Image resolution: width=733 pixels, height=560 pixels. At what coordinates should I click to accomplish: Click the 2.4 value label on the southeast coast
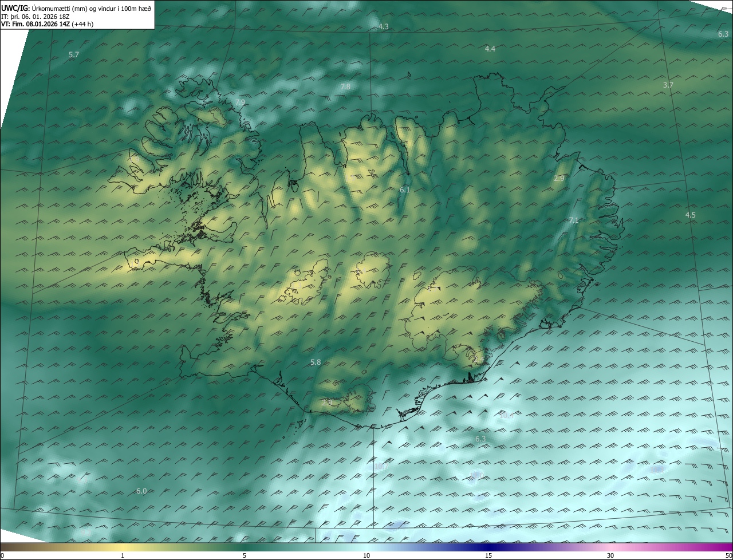(x=478, y=360)
